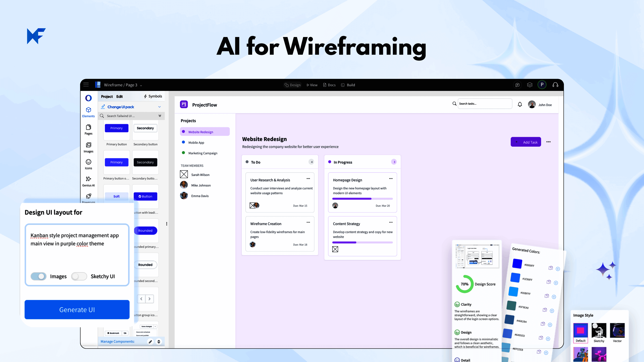Open the Pages sidebar icon
Image resolution: width=644 pixels, height=362 pixels.
[88, 128]
